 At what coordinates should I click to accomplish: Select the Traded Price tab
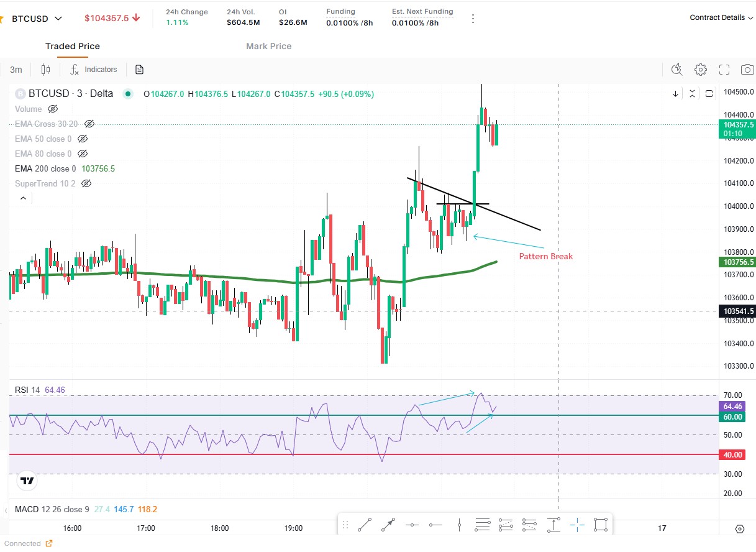point(73,46)
